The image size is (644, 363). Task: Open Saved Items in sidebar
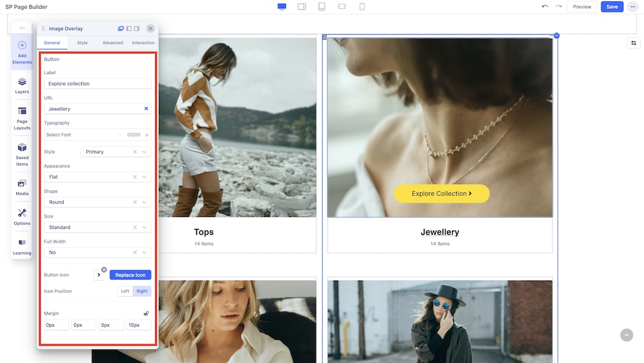click(22, 154)
